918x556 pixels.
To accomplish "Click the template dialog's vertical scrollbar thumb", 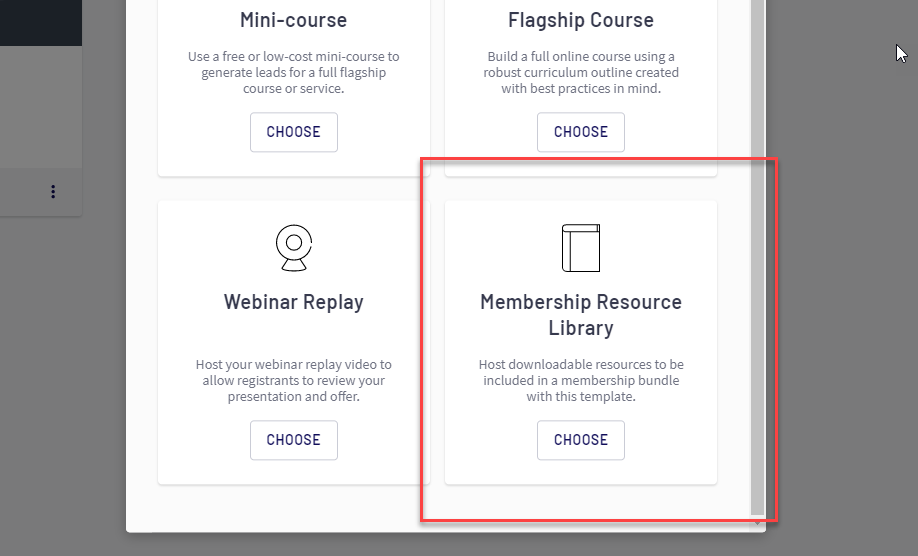I will pyautogui.click(x=757, y=250).
